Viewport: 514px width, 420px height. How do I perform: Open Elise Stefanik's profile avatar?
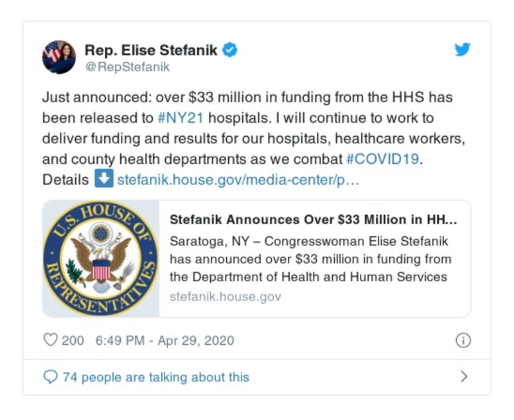click(x=59, y=57)
